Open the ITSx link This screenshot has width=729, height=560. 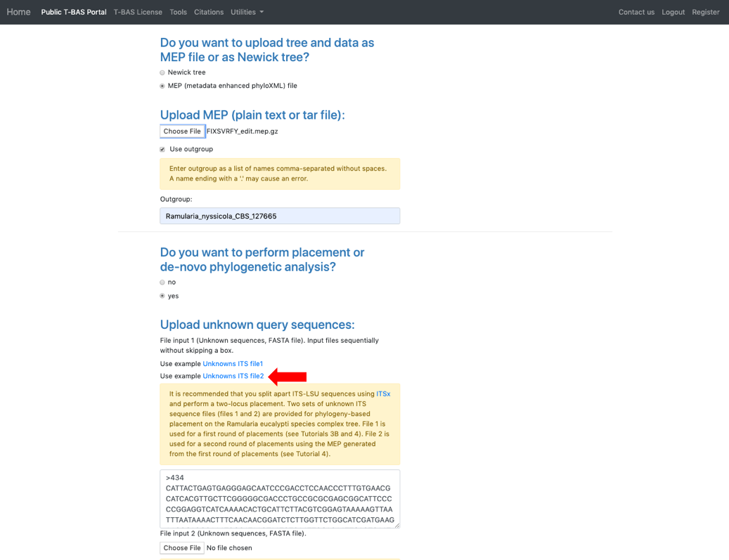383,393
